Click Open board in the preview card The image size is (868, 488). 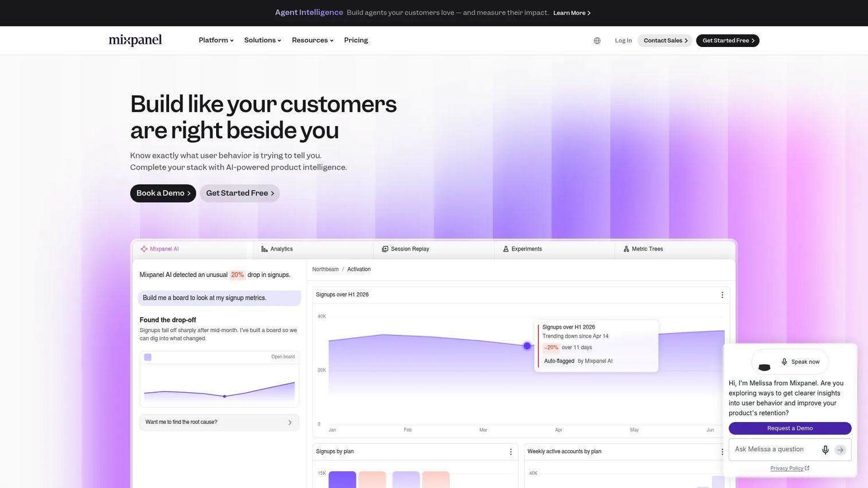(283, 357)
